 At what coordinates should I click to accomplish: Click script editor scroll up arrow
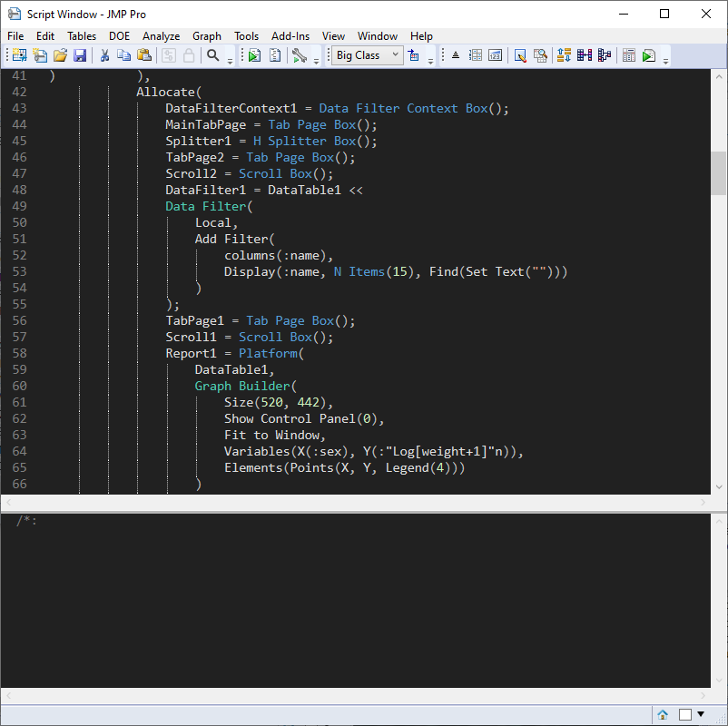[x=719, y=76]
